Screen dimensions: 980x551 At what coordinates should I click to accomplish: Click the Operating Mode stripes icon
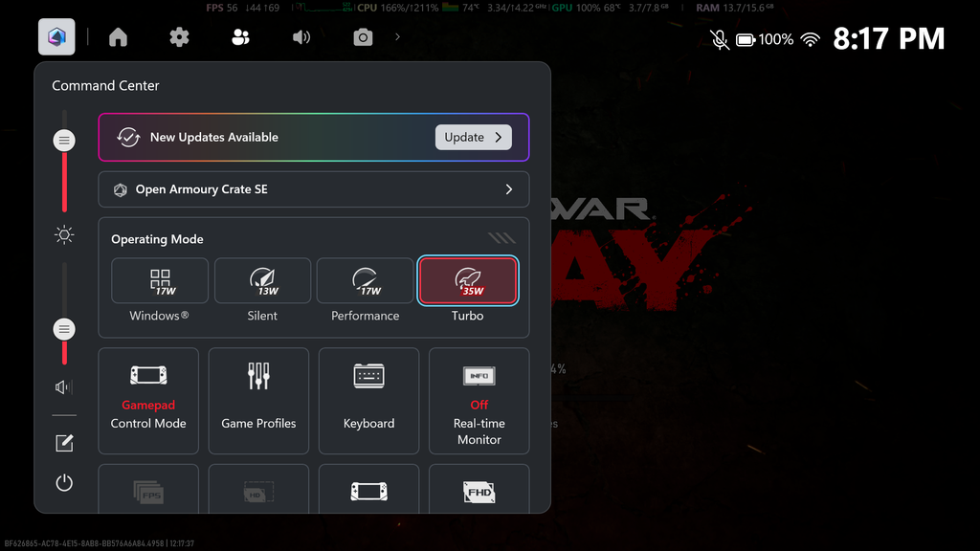tap(501, 238)
